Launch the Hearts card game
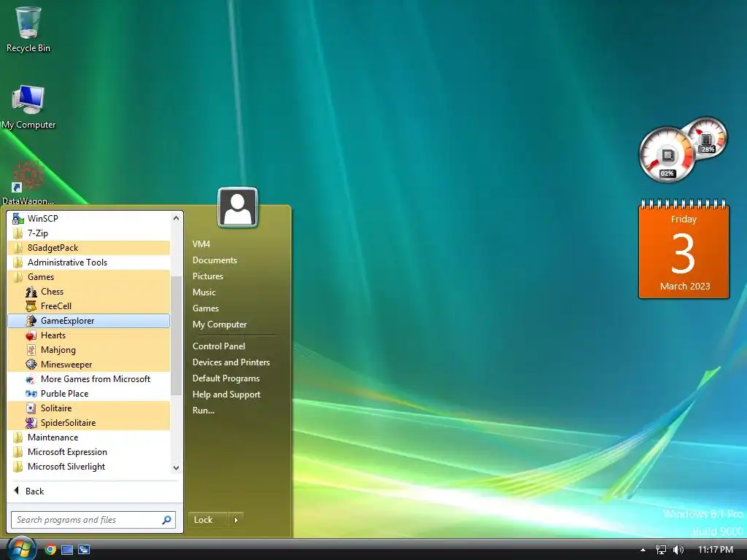This screenshot has width=747, height=560. point(89,335)
